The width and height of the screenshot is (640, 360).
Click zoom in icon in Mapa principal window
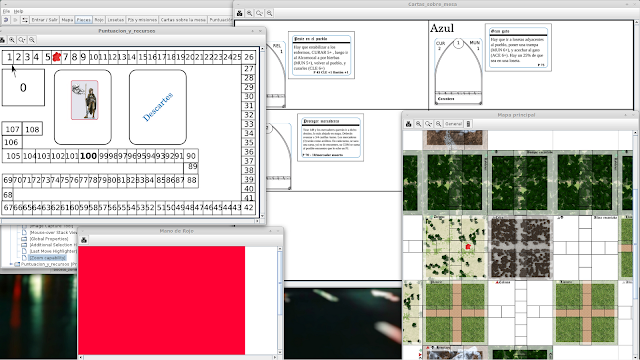[418, 124]
